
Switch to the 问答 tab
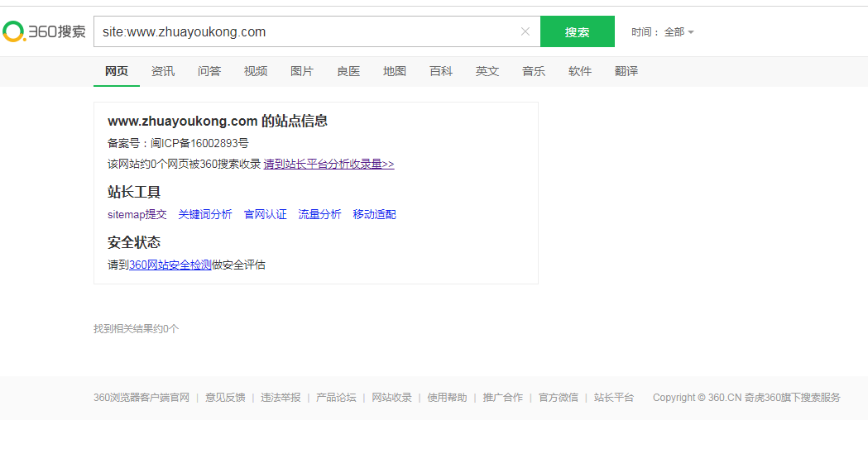209,71
